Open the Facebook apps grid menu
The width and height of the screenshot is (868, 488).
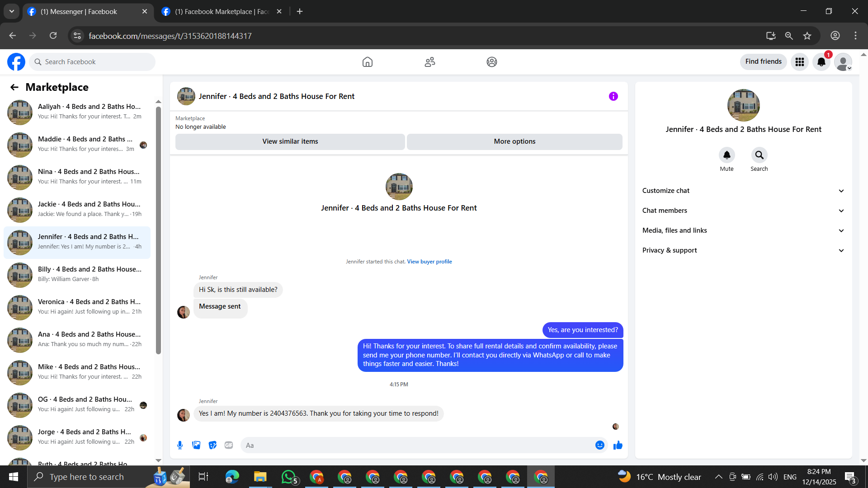[799, 62]
